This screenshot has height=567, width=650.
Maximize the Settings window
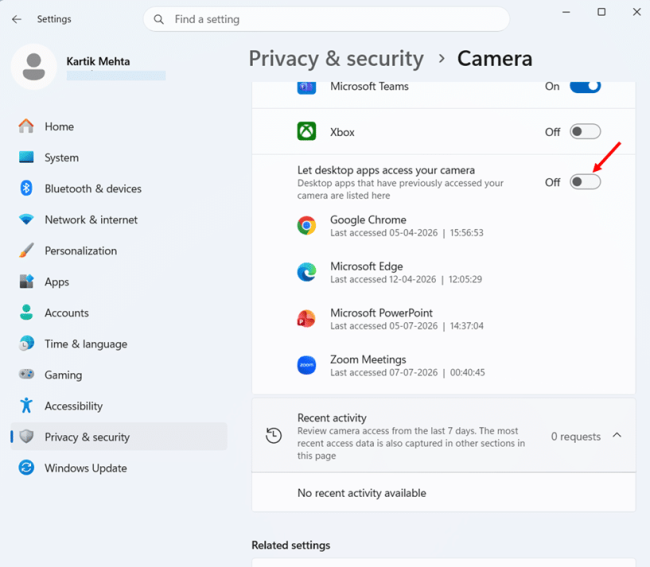click(601, 12)
